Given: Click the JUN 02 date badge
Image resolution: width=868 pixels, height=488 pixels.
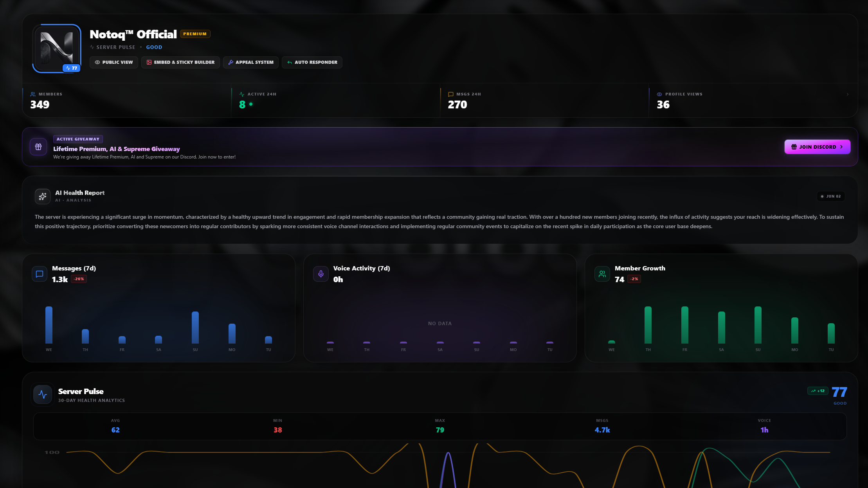Looking at the screenshot, I should tap(831, 196).
